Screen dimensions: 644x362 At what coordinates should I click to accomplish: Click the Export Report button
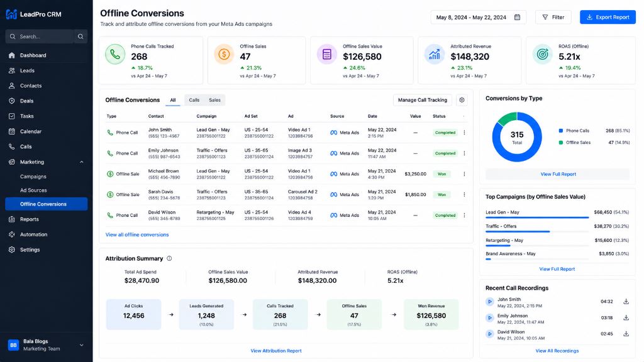click(x=608, y=17)
